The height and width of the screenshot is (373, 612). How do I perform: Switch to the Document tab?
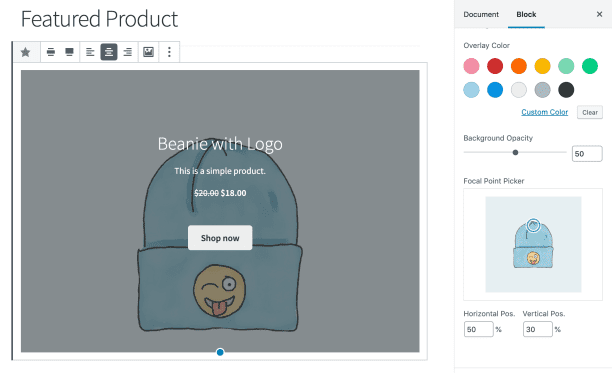481,14
